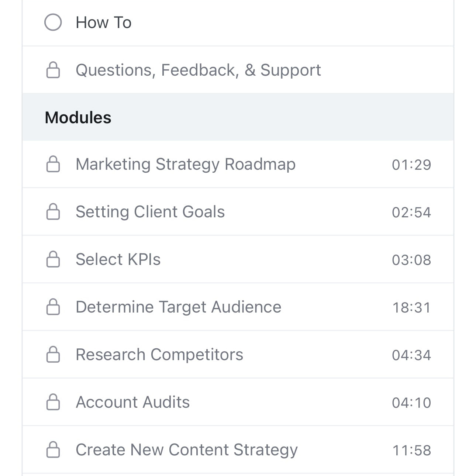Click the lock icon next to Questions, Feedback, & Support
The image size is (476, 476).
click(x=53, y=70)
